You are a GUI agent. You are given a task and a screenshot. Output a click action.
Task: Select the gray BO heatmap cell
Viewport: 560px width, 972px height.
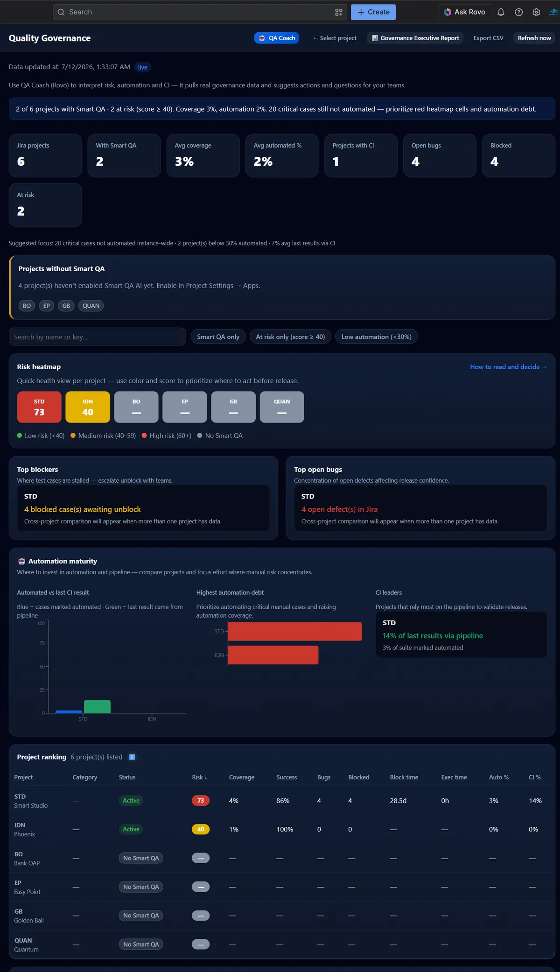(x=136, y=407)
